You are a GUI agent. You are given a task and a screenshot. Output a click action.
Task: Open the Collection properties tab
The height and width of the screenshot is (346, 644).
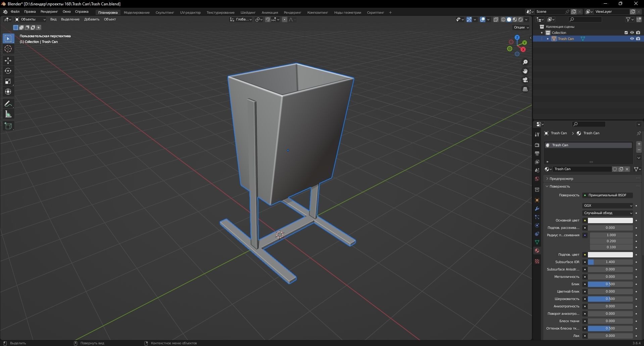click(537, 190)
